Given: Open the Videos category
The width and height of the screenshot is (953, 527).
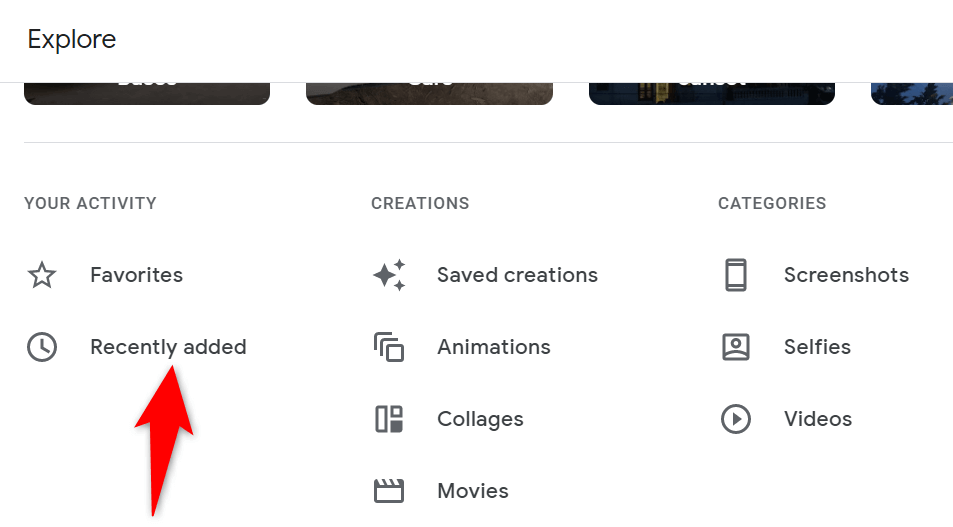Looking at the screenshot, I should (x=817, y=419).
